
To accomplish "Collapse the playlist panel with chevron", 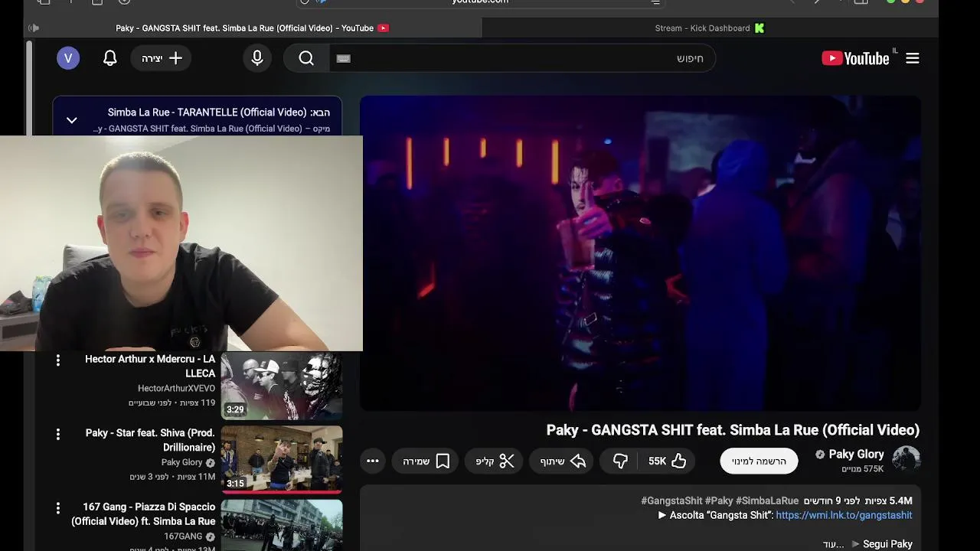I will pyautogui.click(x=72, y=120).
